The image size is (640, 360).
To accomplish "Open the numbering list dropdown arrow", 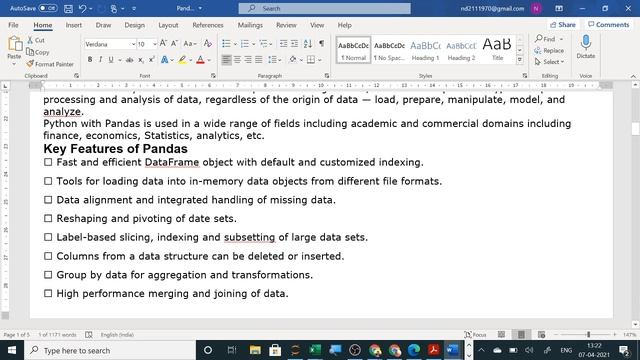I will (253, 44).
